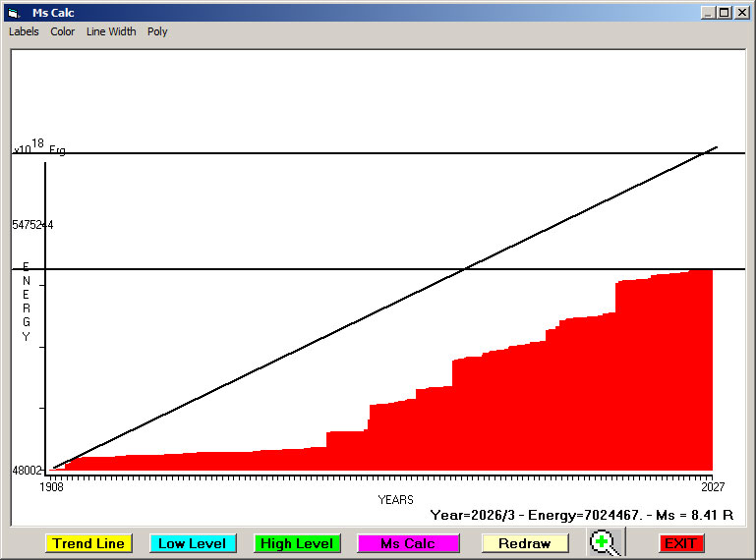
Task: Hit the Redraw button
Action: click(x=524, y=543)
